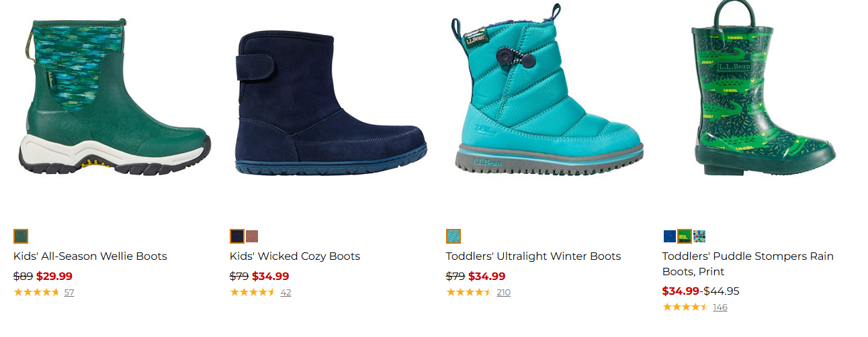
Task: Select the navy swatch for Wicked Cozy Boots
Action: 237,236
